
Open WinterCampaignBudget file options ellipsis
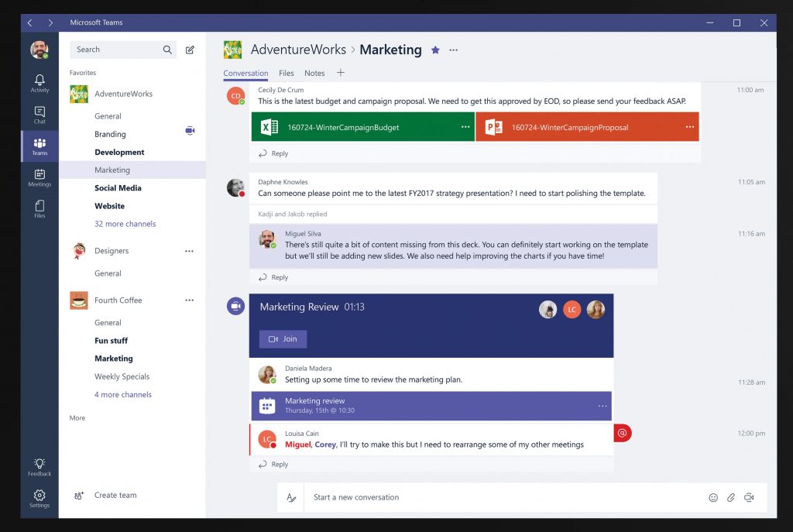[465, 127]
